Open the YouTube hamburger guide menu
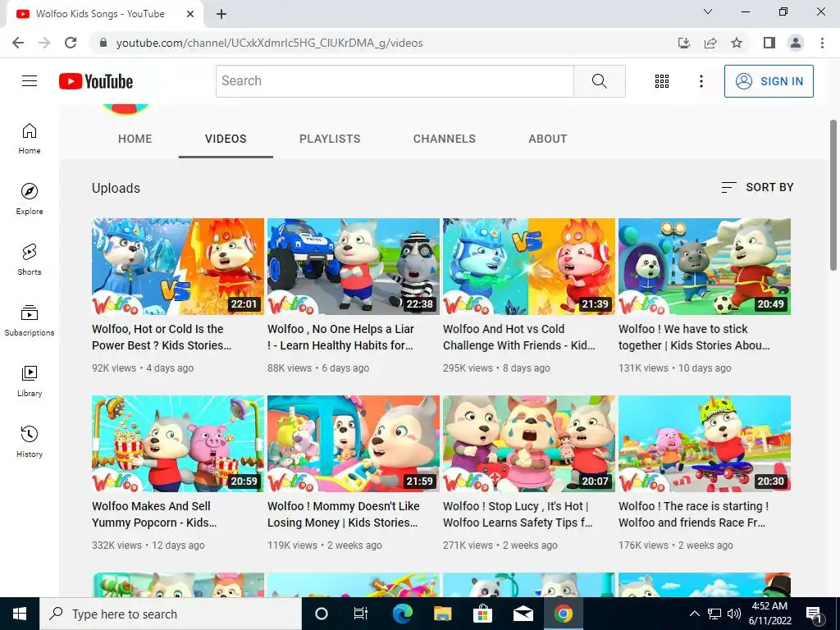Image resolution: width=840 pixels, height=630 pixels. [x=30, y=81]
